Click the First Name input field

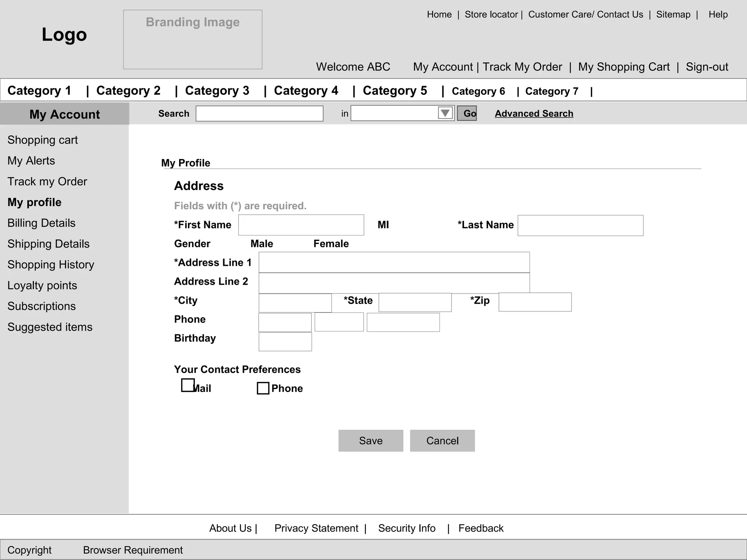(x=301, y=225)
